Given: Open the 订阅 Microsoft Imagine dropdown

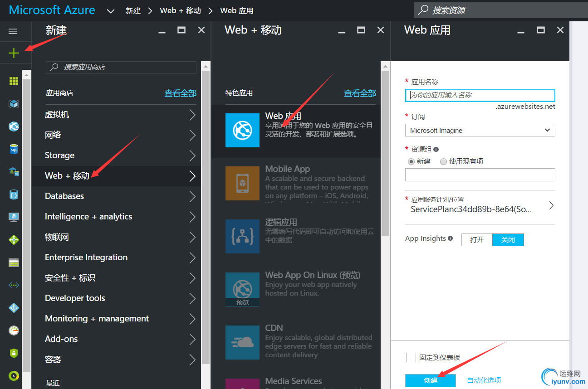Looking at the screenshot, I should pos(480,130).
